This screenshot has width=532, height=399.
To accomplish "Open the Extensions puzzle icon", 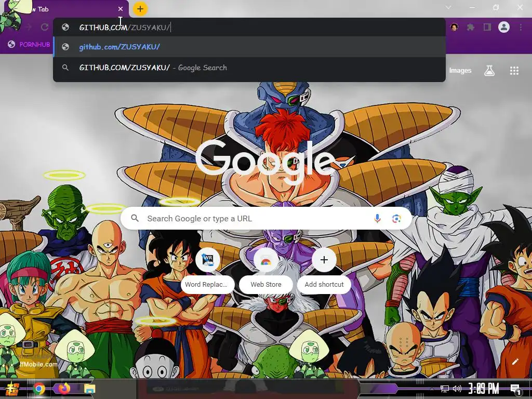I will (471, 27).
